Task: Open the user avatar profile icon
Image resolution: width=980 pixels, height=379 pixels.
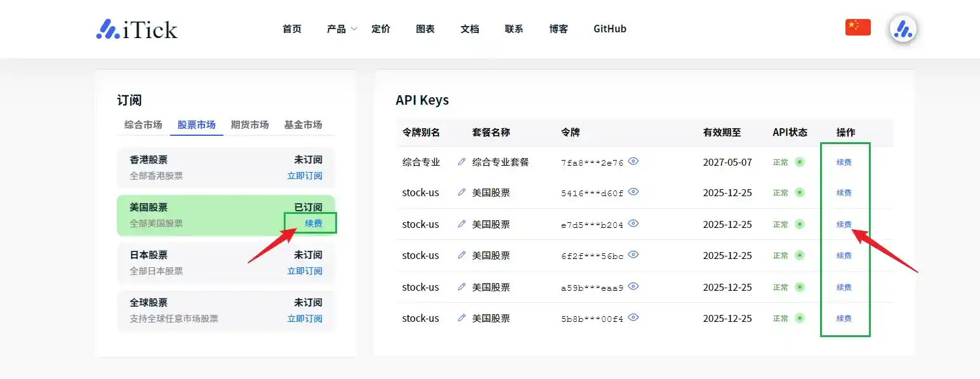Action: pos(902,29)
